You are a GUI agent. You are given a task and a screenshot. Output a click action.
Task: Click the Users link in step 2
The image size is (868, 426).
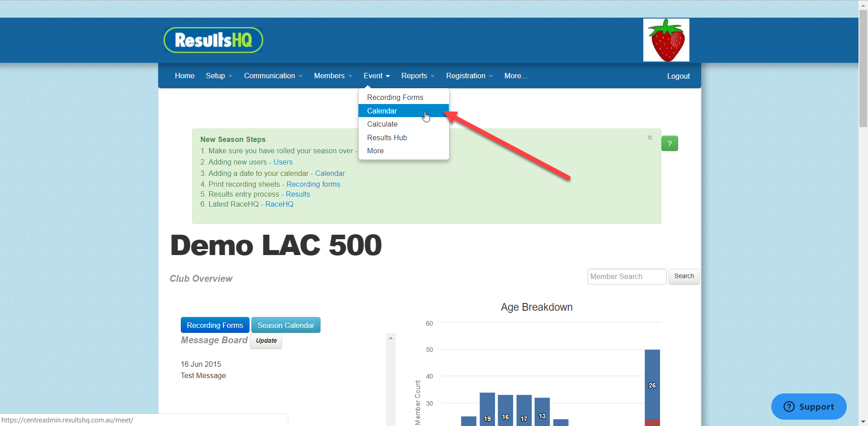(x=283, y=162)
